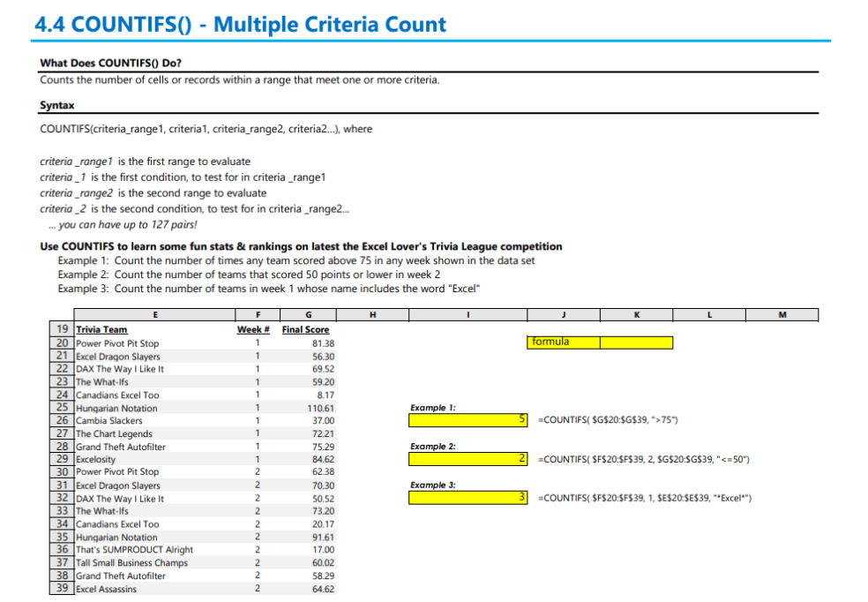This screenshot has width=868, height=602.
Task: Click the heading '4.4 COUNTIFS() - Multiple Criteria Count'
Action: point(242,24)
